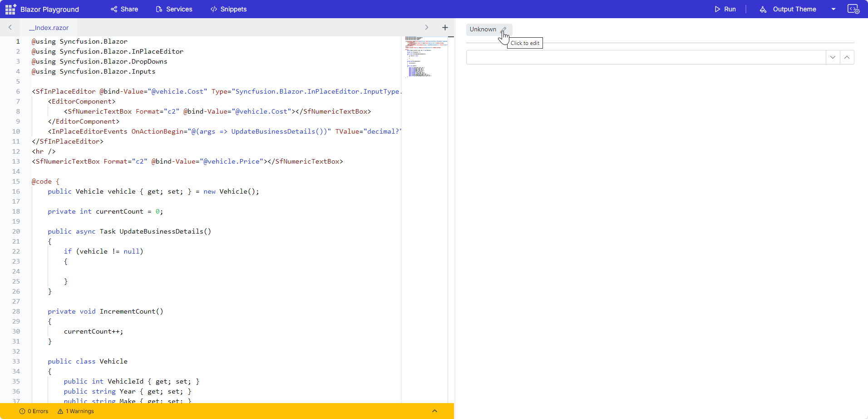Run the code with the Run button
The width and height of the screenshot is (868, 419).
coord(725,9)
